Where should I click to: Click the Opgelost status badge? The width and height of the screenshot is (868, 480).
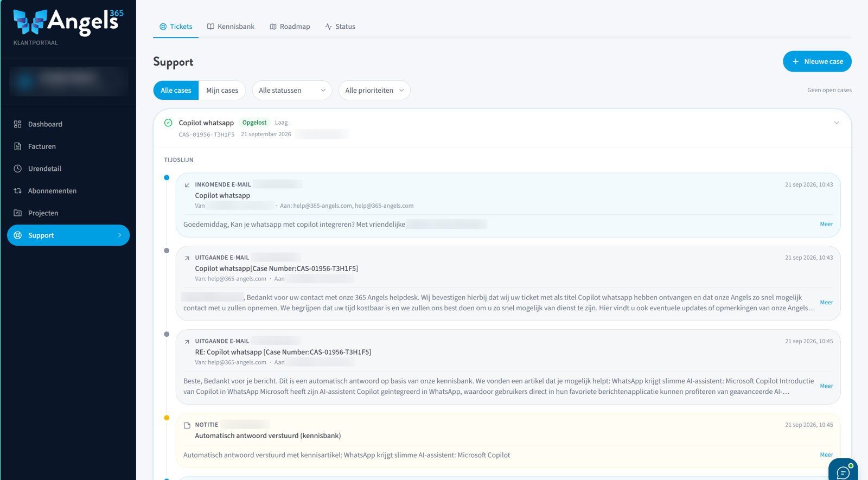254,123
